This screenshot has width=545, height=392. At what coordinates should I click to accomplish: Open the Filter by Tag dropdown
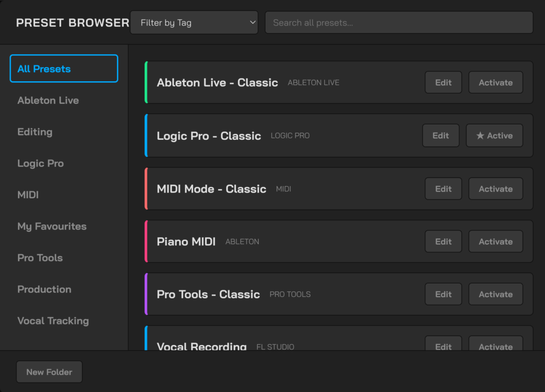pyautogui.click(x=194, y=23)
